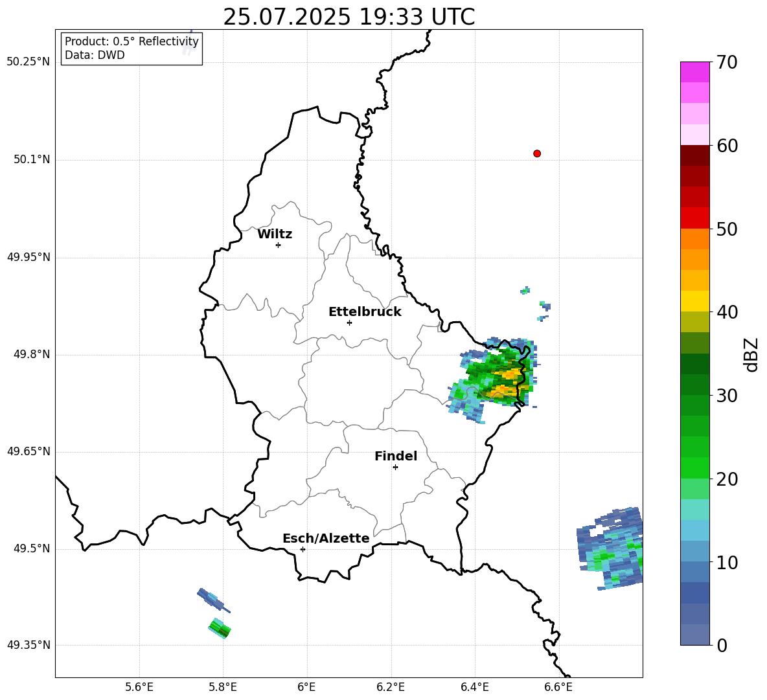Click the title '25.07.2025 19:33 UTC'
This screenshot has width=767, height=700.
coord(349,17)
